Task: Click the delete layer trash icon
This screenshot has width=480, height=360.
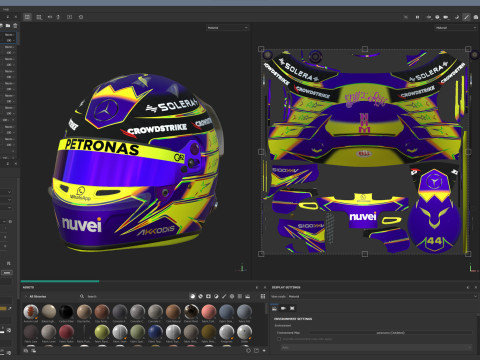Action: [x=15, y=26]
